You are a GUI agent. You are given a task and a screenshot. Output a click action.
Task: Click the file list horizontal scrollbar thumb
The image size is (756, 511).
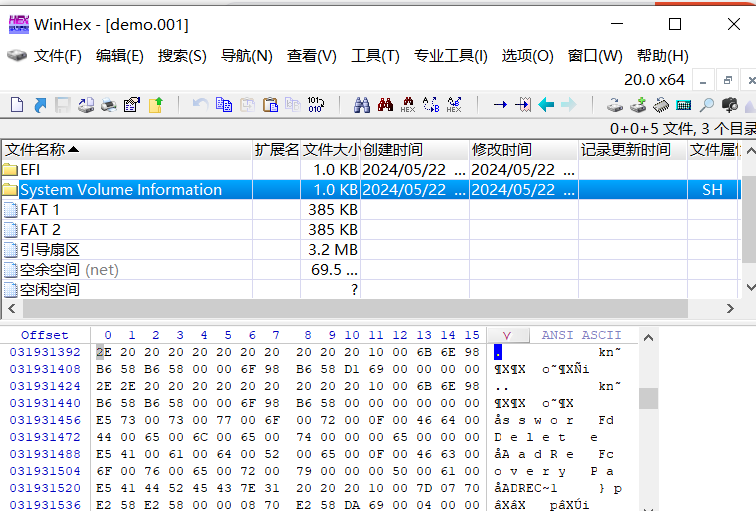point(355,309)
